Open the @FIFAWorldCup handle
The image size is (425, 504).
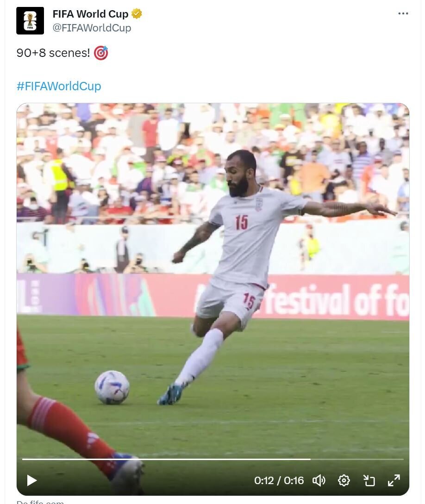click(92, 28)
